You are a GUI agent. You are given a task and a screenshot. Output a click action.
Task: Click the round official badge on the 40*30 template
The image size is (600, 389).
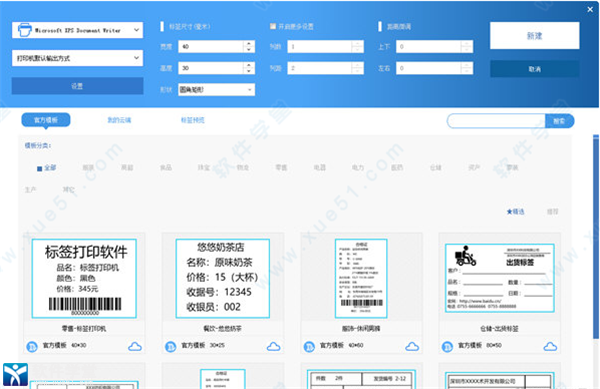[32, 347]
